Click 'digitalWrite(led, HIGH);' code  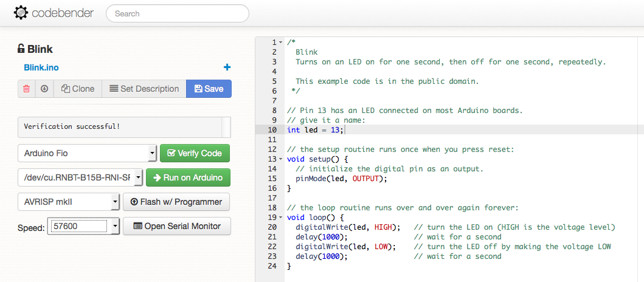(x=348, y=227)
